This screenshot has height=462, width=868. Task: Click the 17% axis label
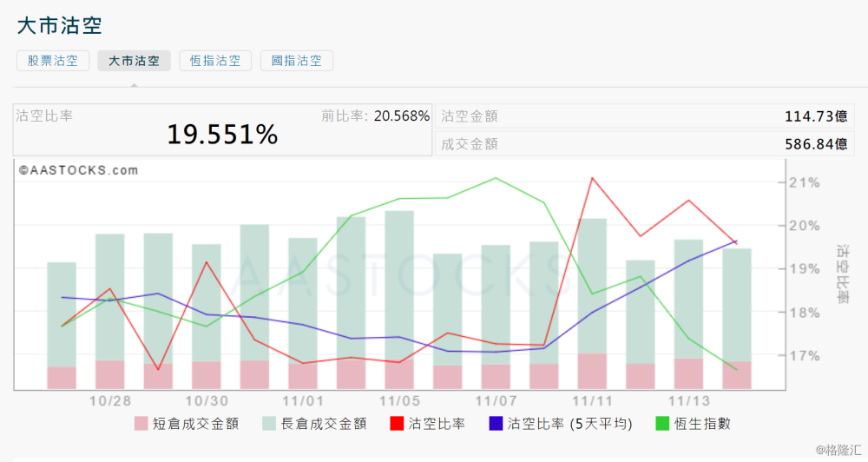(805, 356)
